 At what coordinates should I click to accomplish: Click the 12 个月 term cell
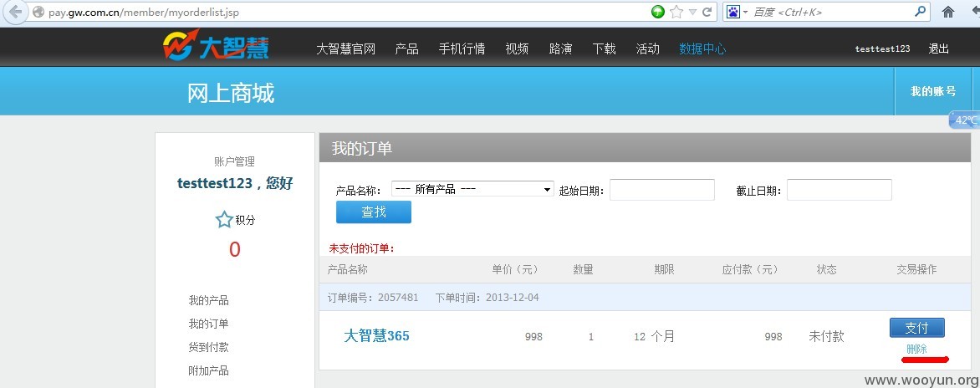tap(655, 337)
